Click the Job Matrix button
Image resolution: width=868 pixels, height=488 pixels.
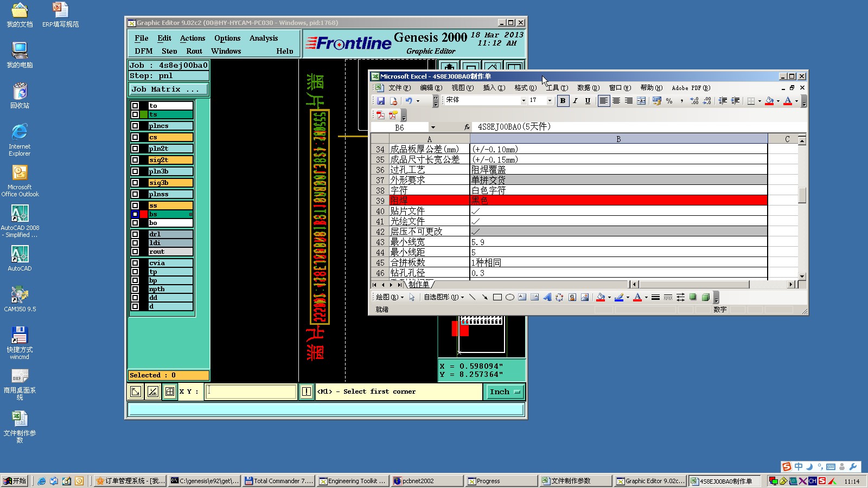coord(168,89)
